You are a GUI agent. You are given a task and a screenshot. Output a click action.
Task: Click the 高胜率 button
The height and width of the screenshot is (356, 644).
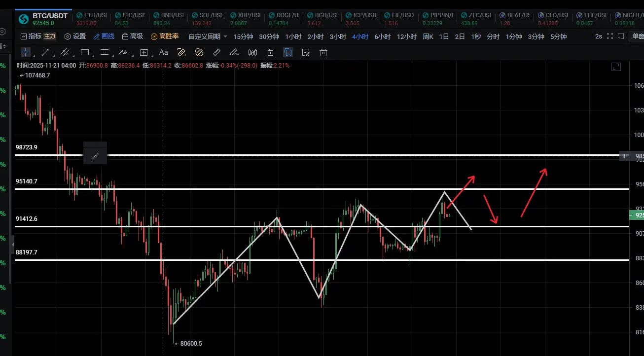(x=165, y=36)
